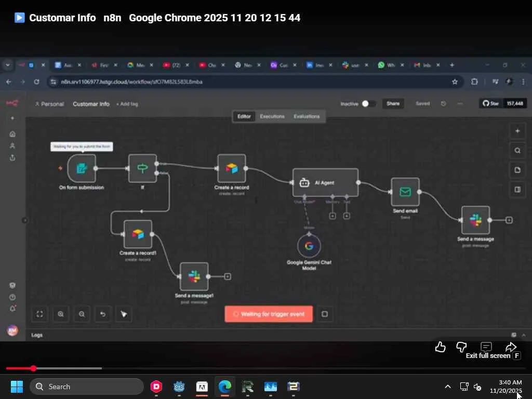Open the Personal project link
This screenshot has height=399, width=532.
pyautogui.click(x=49, y=104)
